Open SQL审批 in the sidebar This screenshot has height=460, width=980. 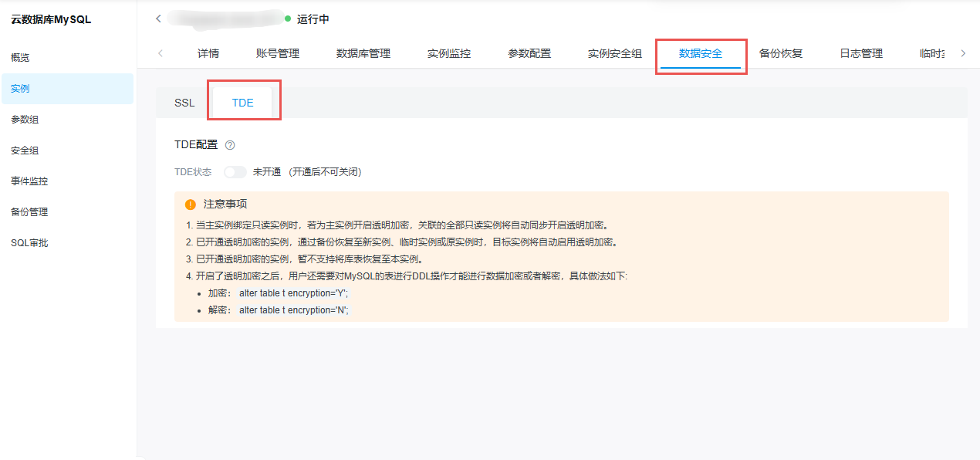coord(29,243)
